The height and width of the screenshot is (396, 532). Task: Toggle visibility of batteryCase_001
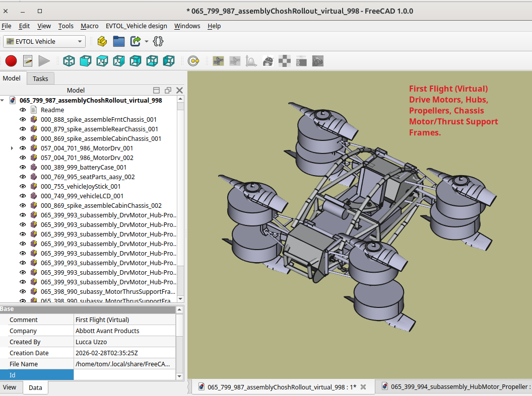point(23,167)
